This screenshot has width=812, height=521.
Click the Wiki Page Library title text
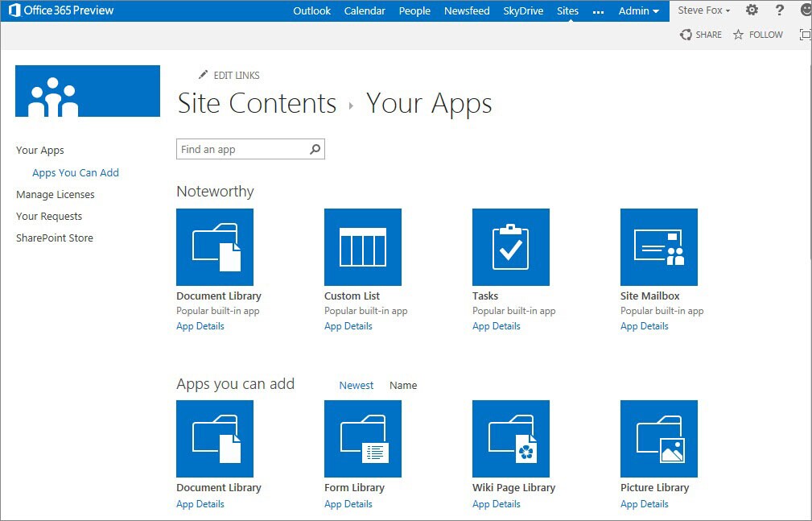point(513,488)
